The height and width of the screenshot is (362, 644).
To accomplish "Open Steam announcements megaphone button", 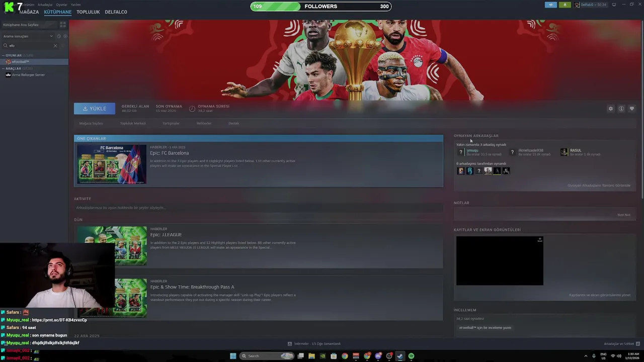I will 550,5.
